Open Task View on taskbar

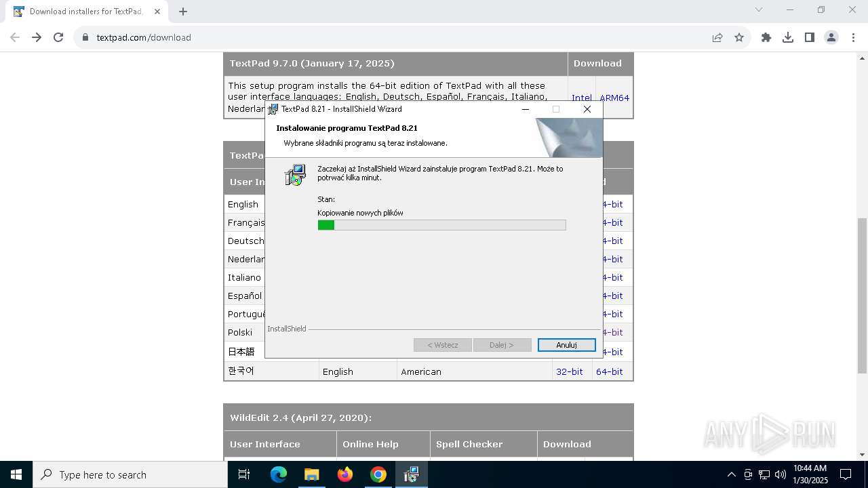pyautogui.click(x=244, y=474)
